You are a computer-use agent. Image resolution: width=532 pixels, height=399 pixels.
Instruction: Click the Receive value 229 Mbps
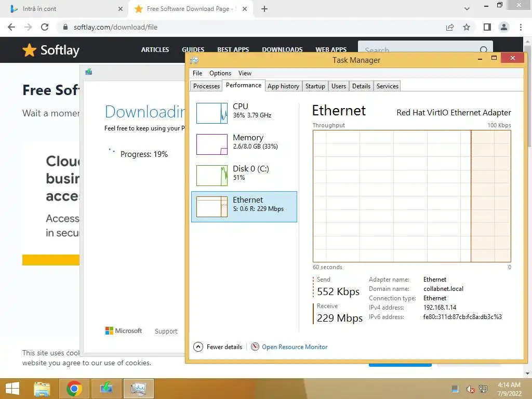pyautogui.click(x=340, y=318)
